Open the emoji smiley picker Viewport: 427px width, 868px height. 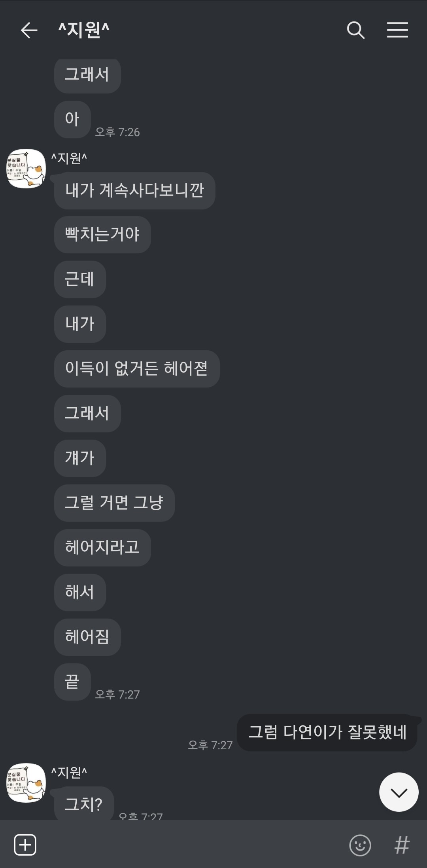point(360,845)
